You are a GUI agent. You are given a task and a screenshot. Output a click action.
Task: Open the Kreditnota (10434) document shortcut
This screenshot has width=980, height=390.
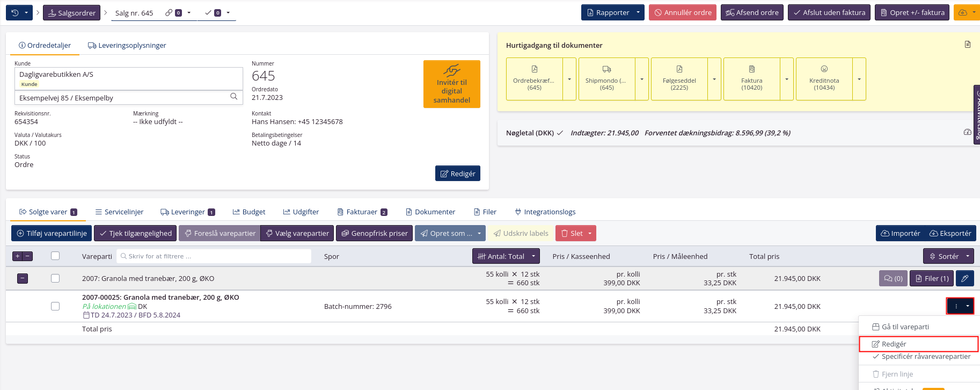coord(824,79)
